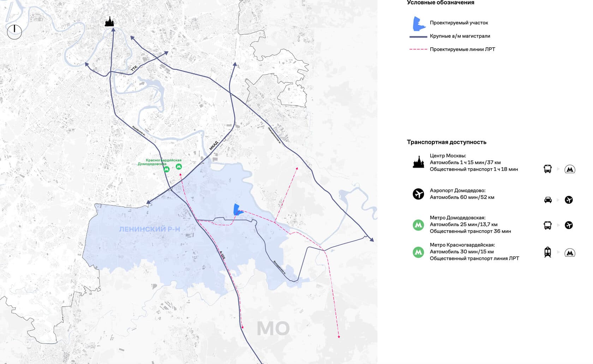Screen dimensions: 593x364
Task: Click the tram icon in the Красногвардейская row
Action: (547, 252)
